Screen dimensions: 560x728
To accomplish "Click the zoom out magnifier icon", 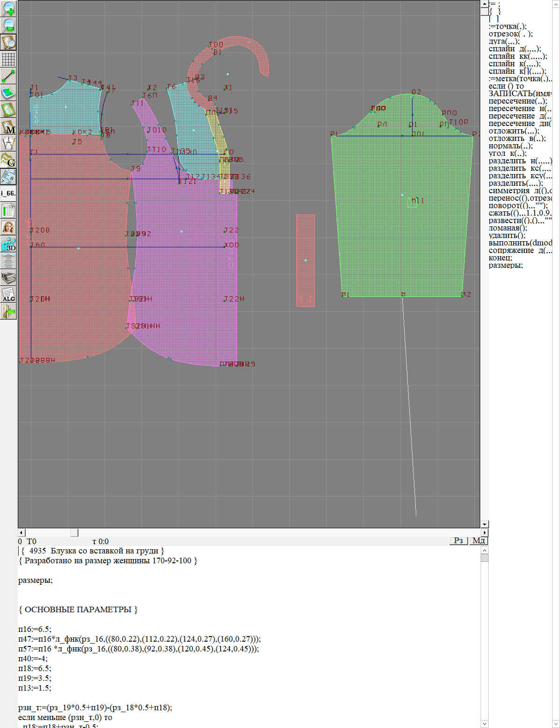I will point(9,25).
